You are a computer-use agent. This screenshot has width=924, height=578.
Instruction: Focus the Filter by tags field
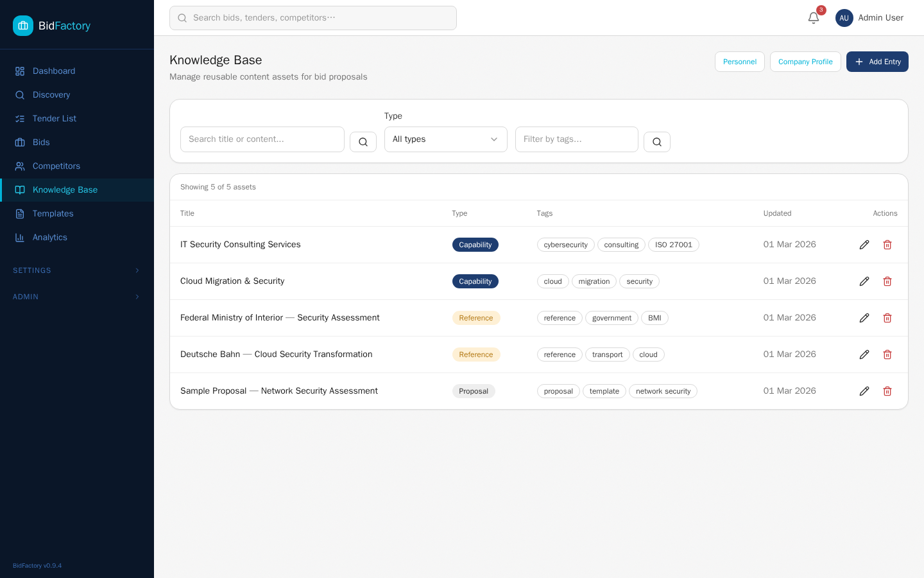click(x=577, y=139)
